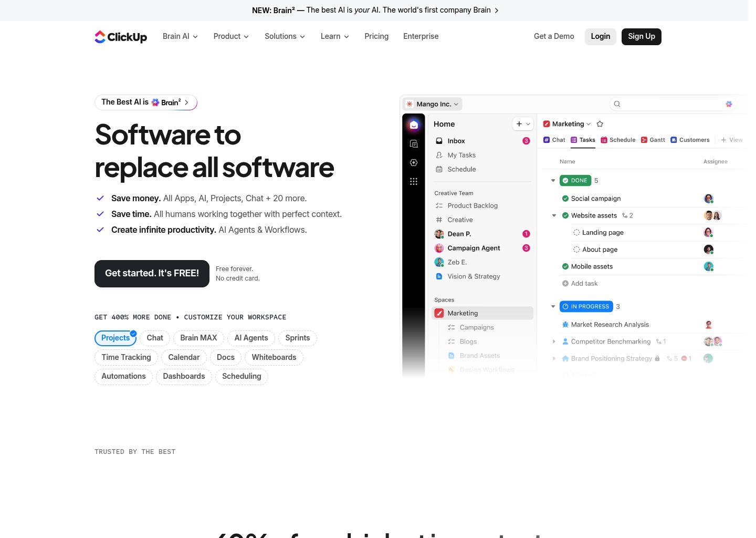The image size is (756, 538).
Task: Select the apps grid icon in the black sidebar
Action: [414, 181]
